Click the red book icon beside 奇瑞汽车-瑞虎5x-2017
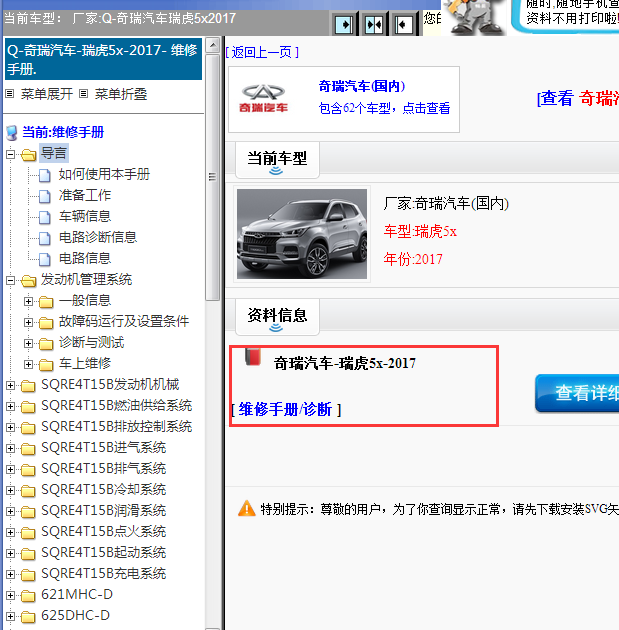Image resolution: width=619 pixels, height=630 pixels. pos(253,356)
